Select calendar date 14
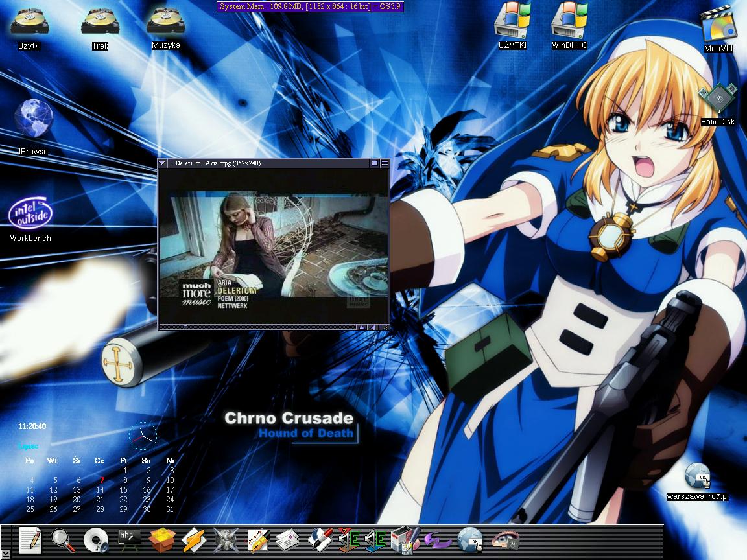 [100, 489]
